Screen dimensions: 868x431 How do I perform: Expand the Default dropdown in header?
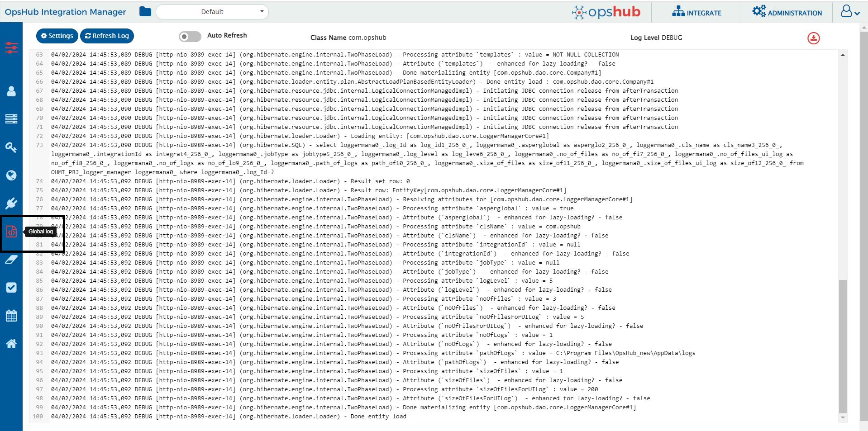tap(212, 12)
